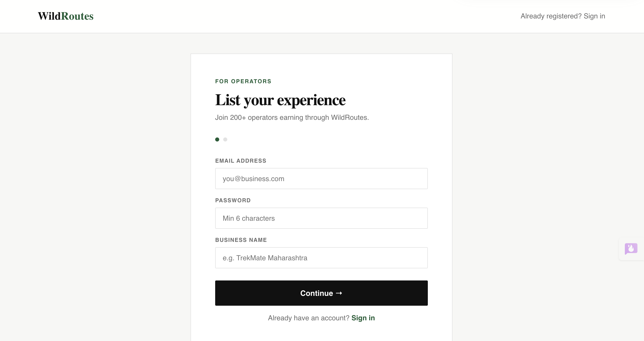Focus the email address input field
This screenshot has height=341, width=644.
tap(321, 179)
